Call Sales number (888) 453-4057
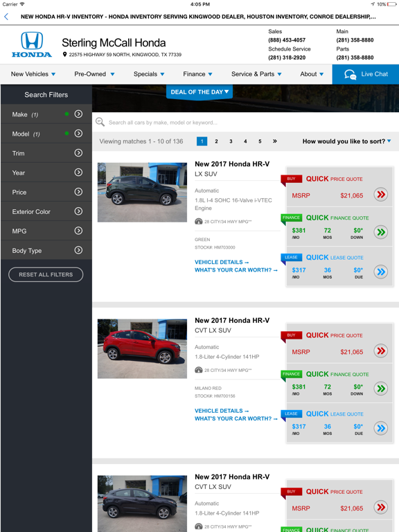The width and height of the screenshot is (399, 532). [287, 40]
